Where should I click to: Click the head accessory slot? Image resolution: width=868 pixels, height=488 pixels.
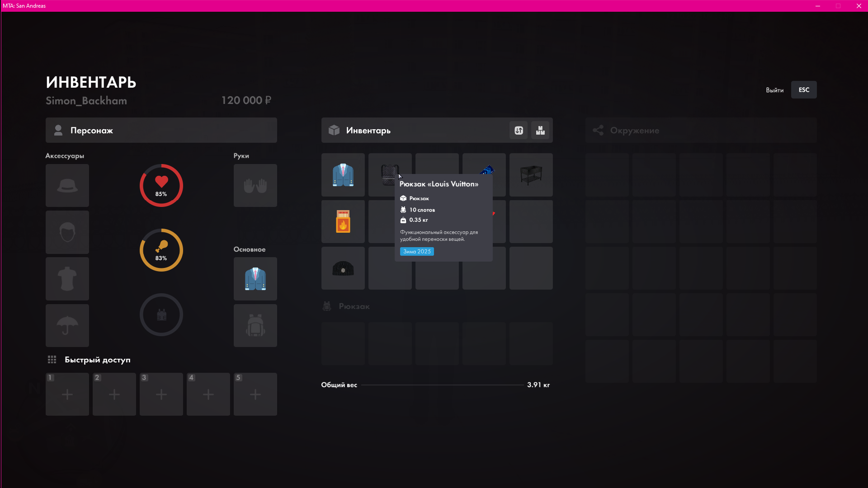[67, 232]
